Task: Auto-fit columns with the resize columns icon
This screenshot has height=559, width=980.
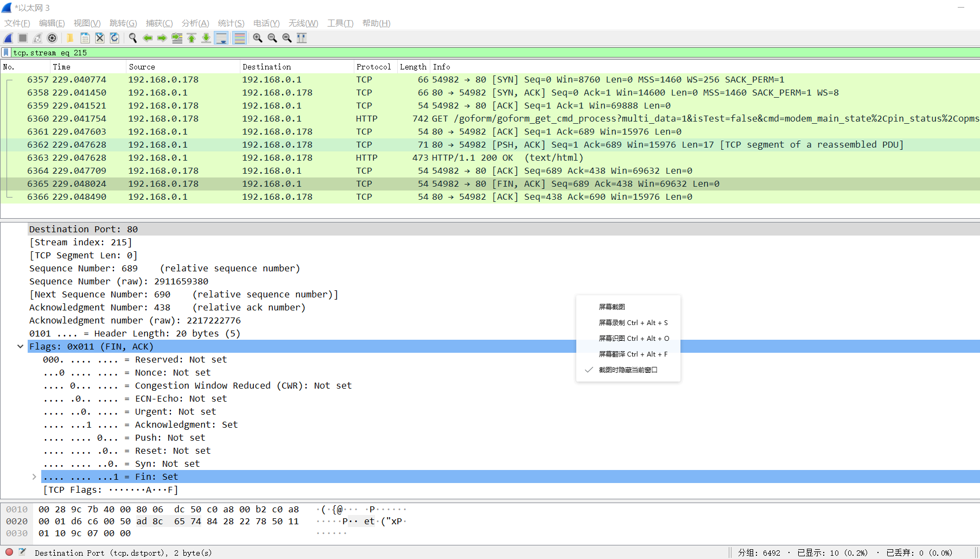Action: (302, 38)
